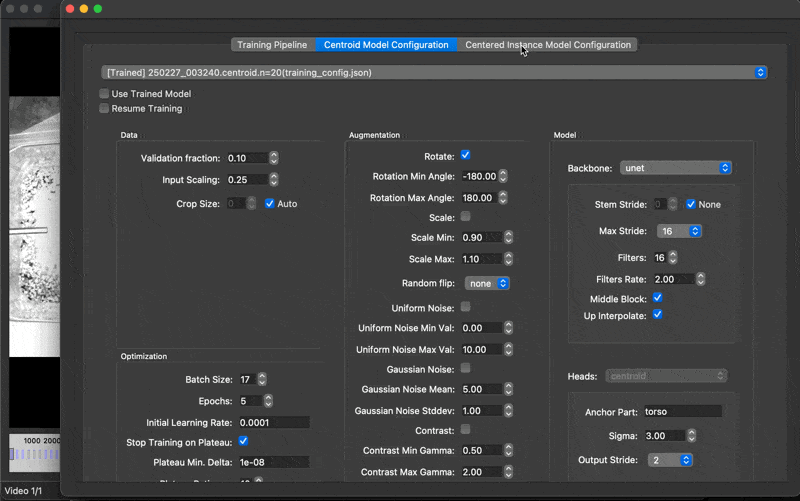Adjust the Input Scaling stepper
Image resolution: width=800 pixels, height=501 pixels.
[x=274, y=180]
